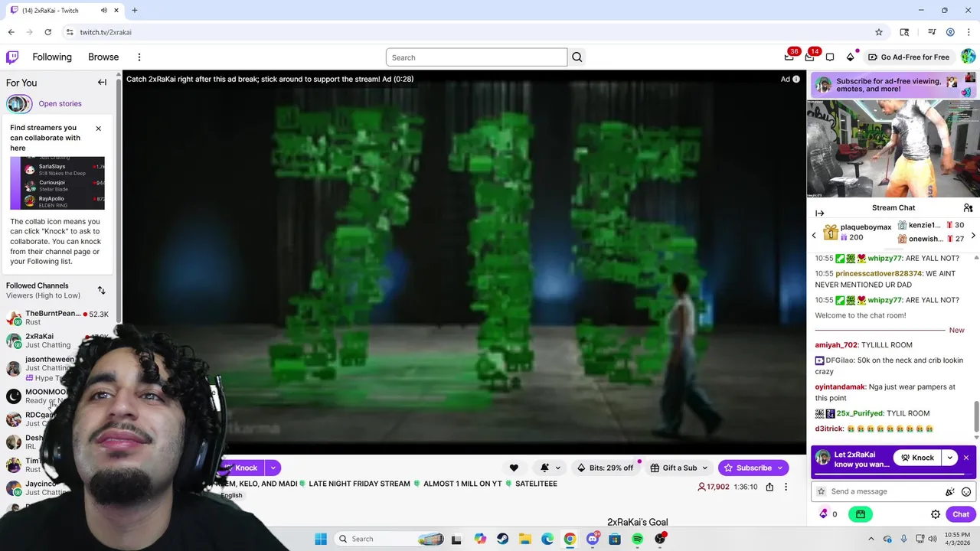Click the ad info icon
The width and height of the screenshot is (980, 551).
(x=796, y=79)
